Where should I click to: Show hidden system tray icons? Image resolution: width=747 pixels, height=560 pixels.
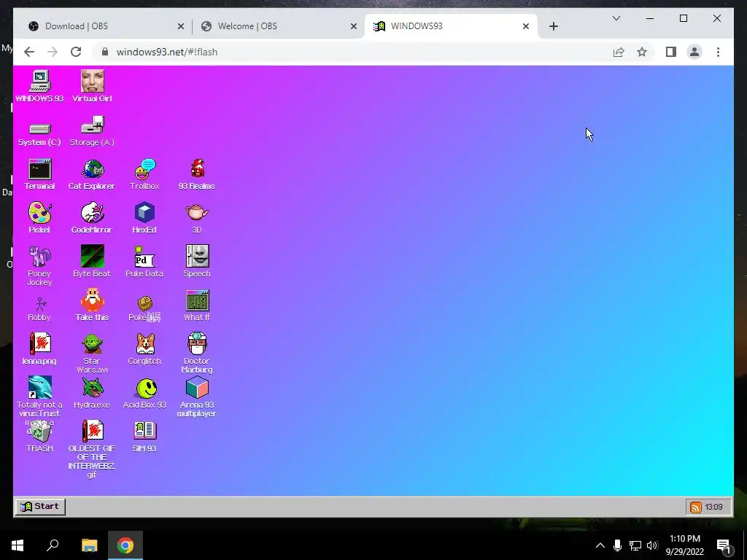[x=600, y=545]
